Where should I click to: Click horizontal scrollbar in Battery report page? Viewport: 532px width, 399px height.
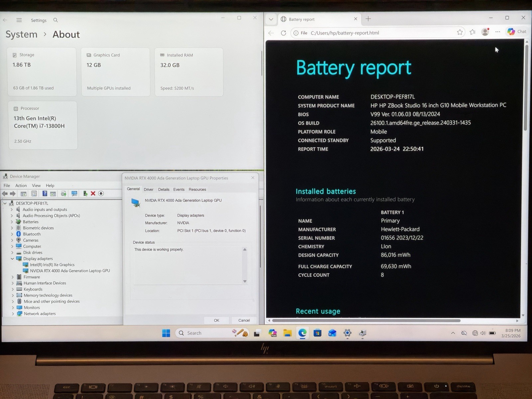click(x=366, y=321)
